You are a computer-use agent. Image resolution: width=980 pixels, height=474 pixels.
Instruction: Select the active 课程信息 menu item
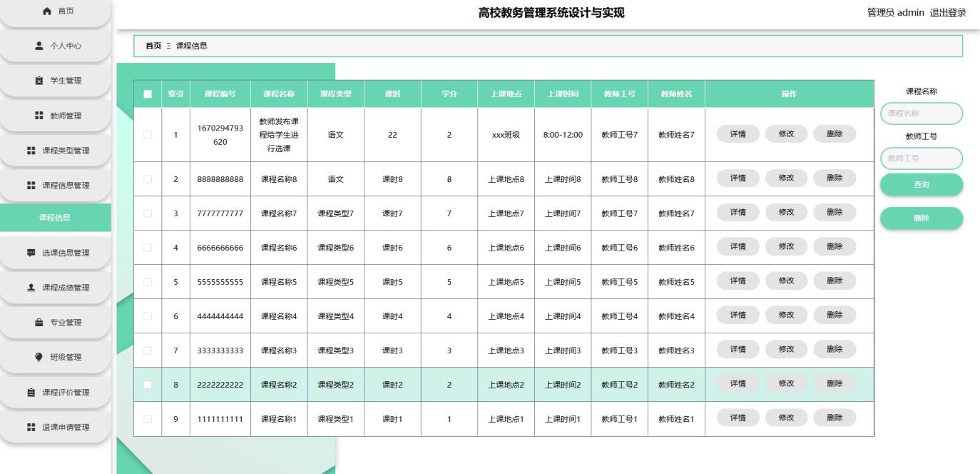click(x=56, y=217)
